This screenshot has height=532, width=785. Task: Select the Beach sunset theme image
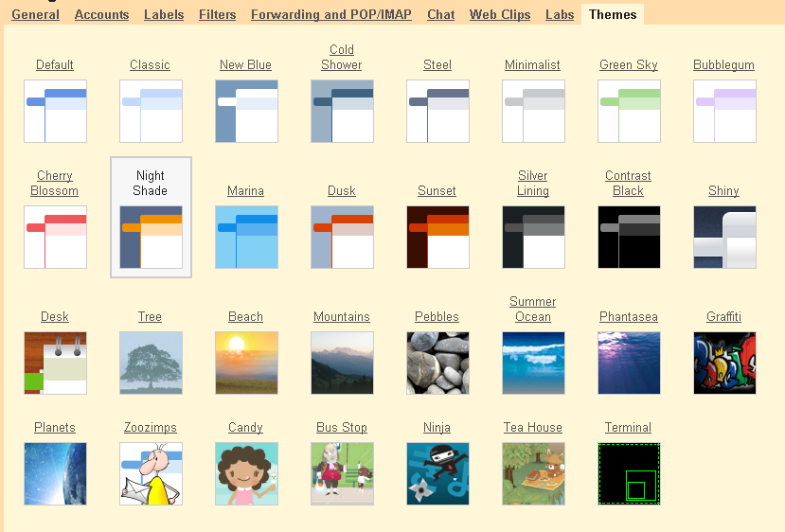pos(247,363)
